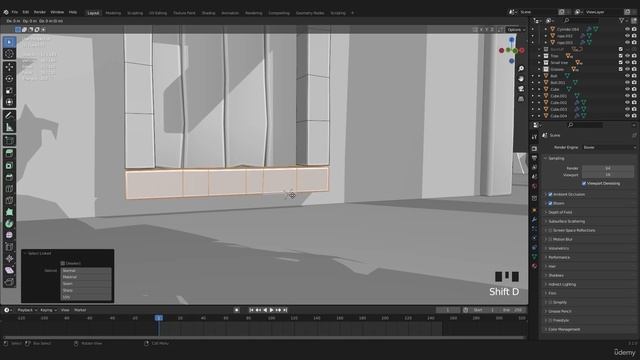640x360 pixels.
Task: Hide Cube object with eye icon
Action: tap(627, 89)
